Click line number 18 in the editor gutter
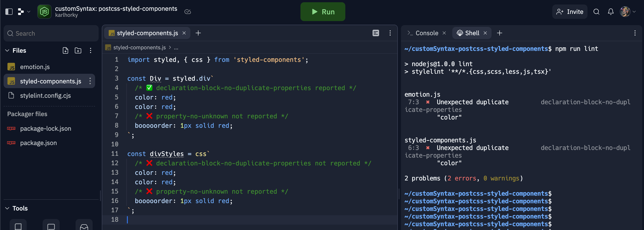This screenshot has width=644, height=230. pyautogui.click(x=115, y=219)
